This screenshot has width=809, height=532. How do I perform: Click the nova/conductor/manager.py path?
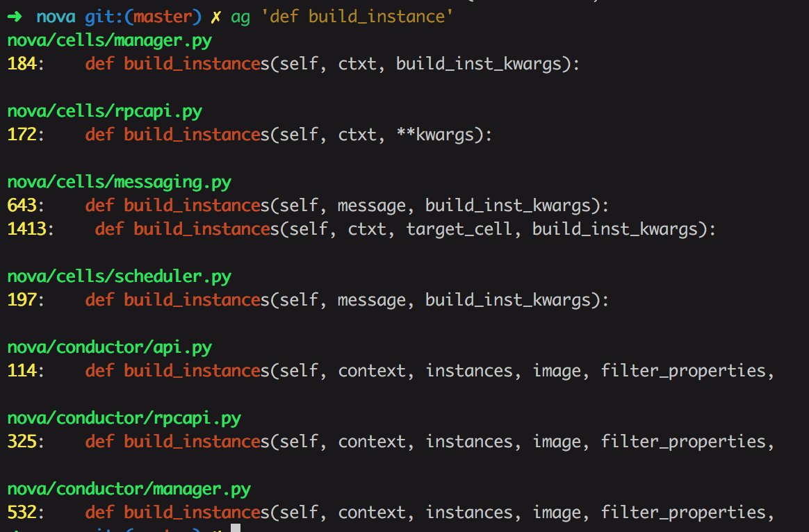129,489
